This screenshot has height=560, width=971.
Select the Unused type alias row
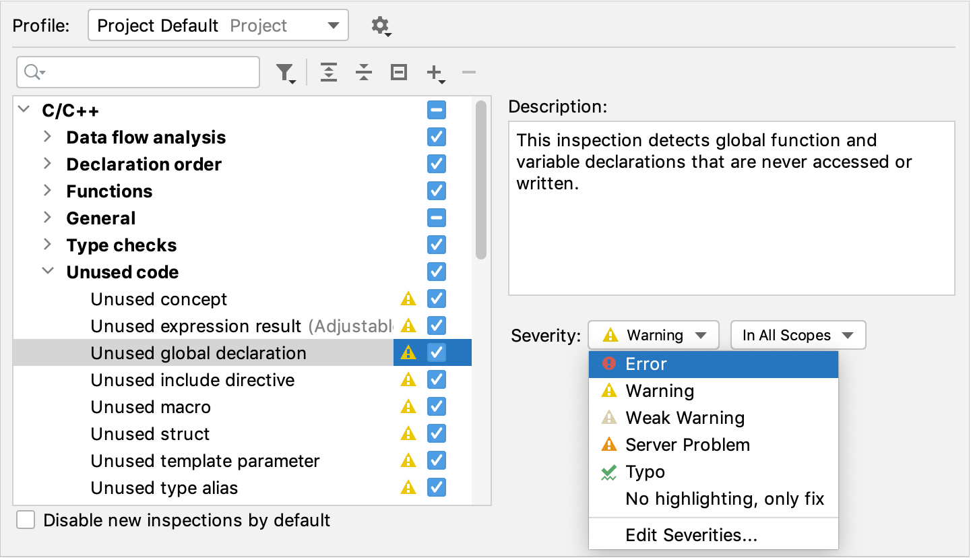[x=243, y=487]
